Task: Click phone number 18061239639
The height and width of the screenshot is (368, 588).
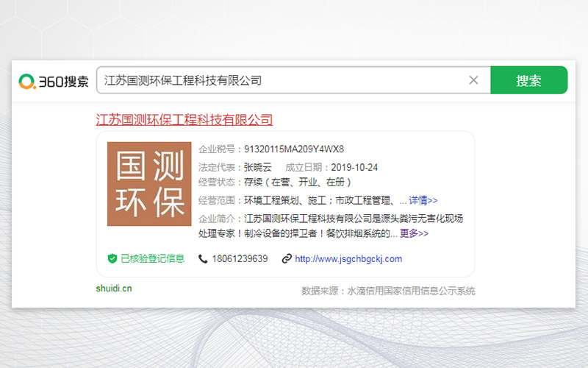Action: [x=240, y=259]
